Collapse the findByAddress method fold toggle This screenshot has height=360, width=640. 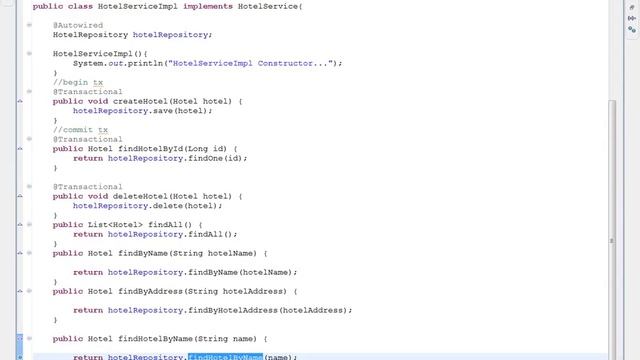29,291
